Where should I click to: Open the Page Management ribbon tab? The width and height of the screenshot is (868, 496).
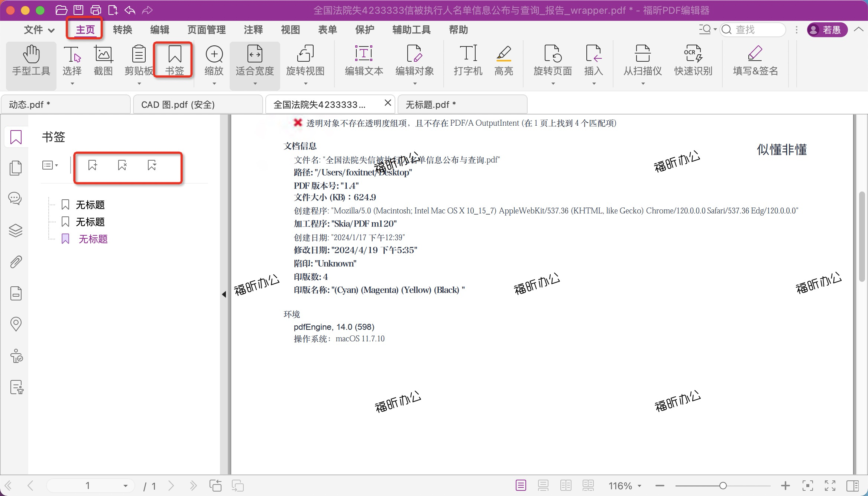pos(207,30)
